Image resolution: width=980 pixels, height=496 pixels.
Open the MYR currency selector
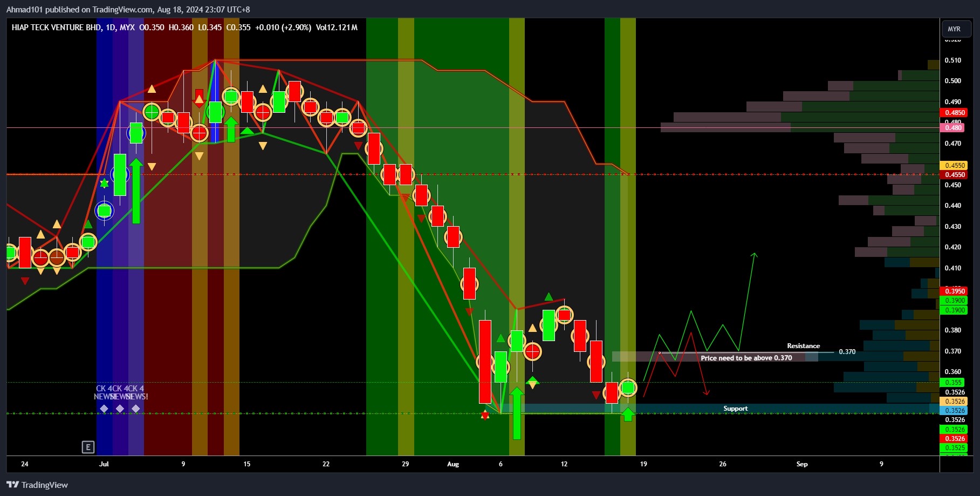pos(956,29)
